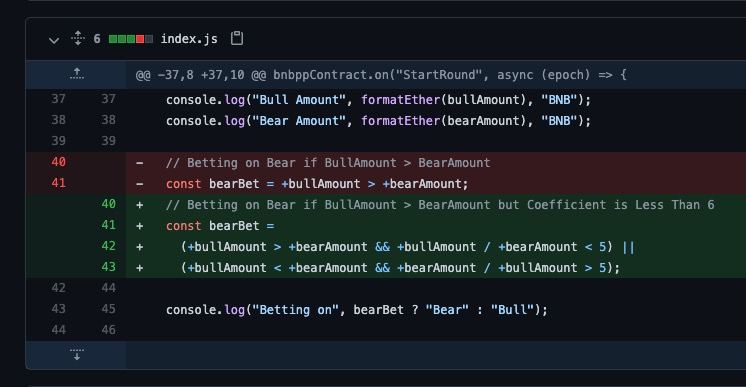This screenshot has height=387, width=746.
Task: Copy index.js file path clipboard icon
Action: [237, 38]
